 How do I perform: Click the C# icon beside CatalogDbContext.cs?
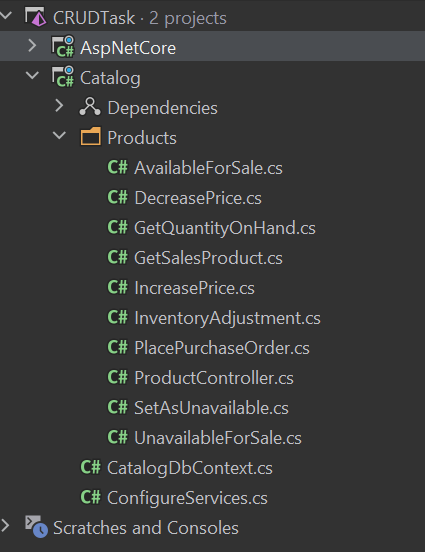click(x=90, y=467)
